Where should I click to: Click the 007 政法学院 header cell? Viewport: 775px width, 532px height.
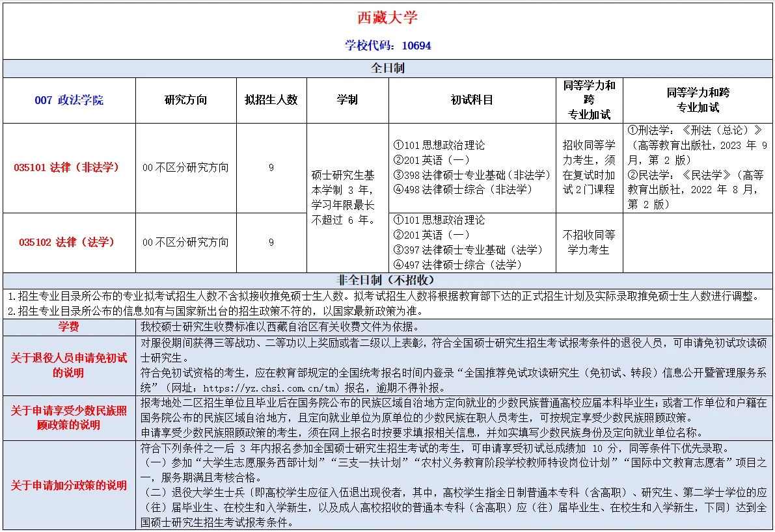tap(69, 100)
